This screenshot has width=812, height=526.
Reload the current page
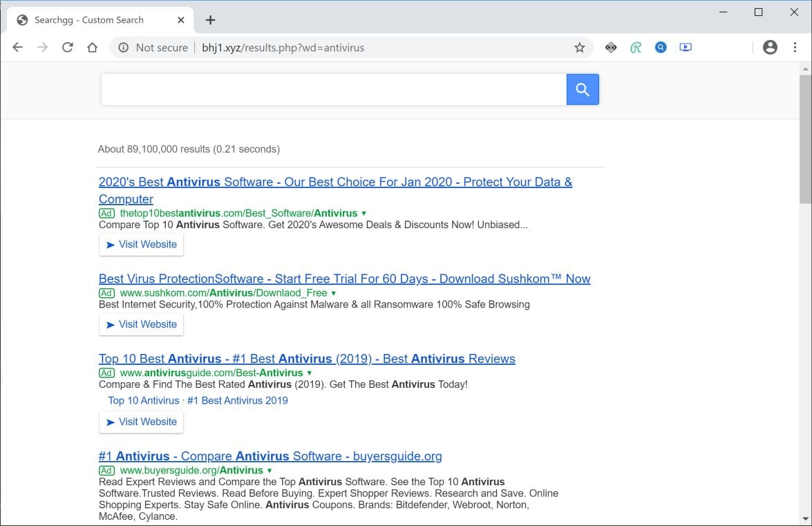(x=68, y=48)
